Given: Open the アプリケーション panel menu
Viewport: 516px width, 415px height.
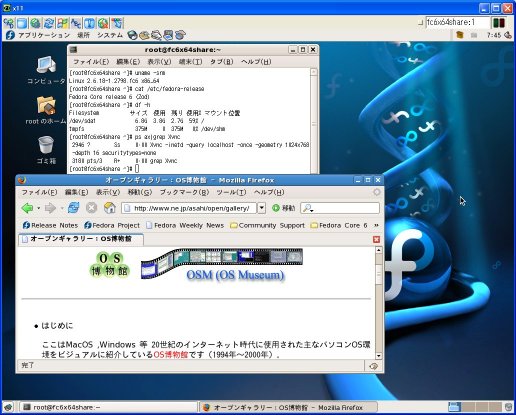Looking at the screenshot, I should (x=44, y=35).
